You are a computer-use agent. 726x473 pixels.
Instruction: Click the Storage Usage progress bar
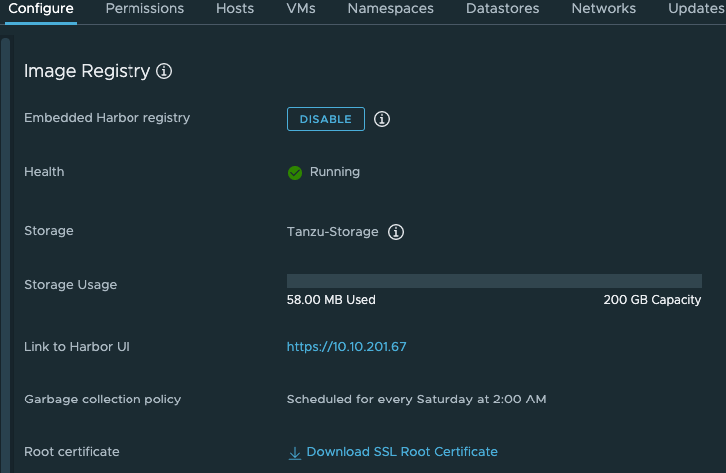coord(494,281)
